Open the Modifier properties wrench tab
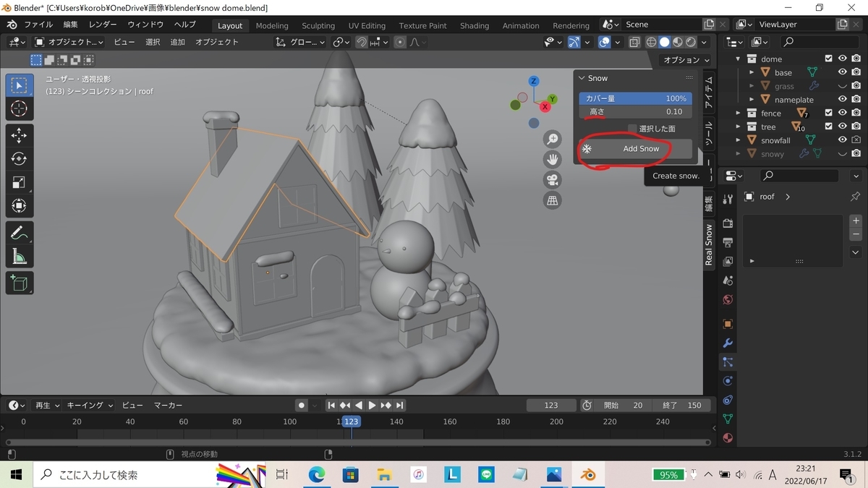The height and width of the screenshot is (488, 868). pos(728,343)
